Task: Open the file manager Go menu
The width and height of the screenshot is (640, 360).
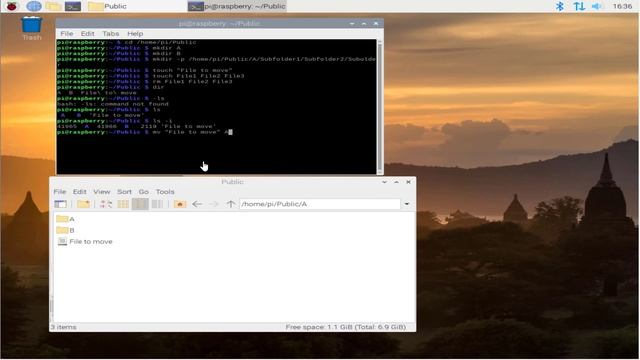Action: click(x=143, y=191)
